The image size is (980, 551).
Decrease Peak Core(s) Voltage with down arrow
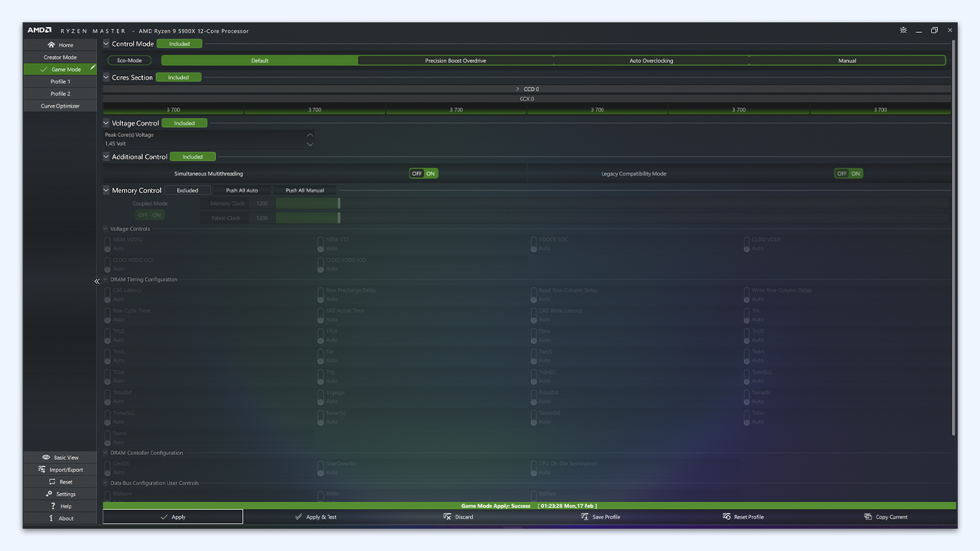[x=310, y=144]
